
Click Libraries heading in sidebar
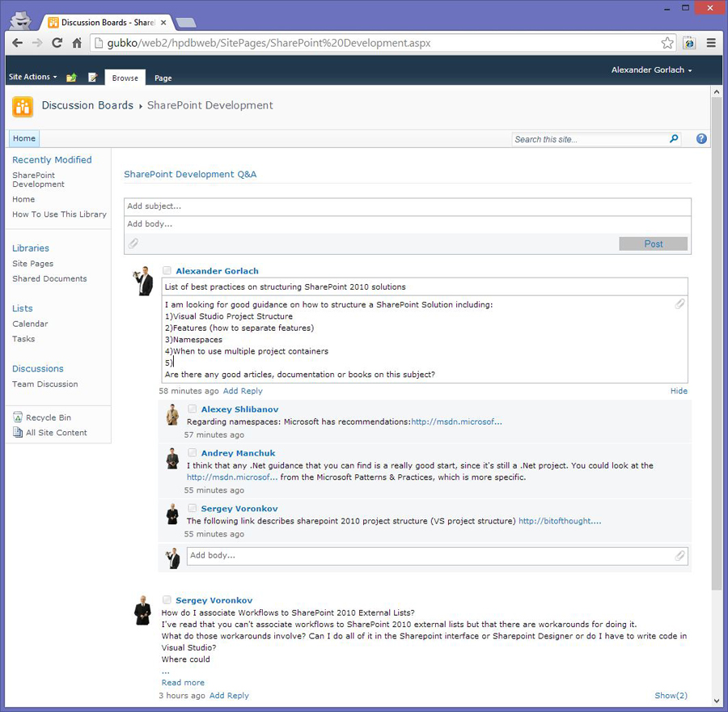31,248
